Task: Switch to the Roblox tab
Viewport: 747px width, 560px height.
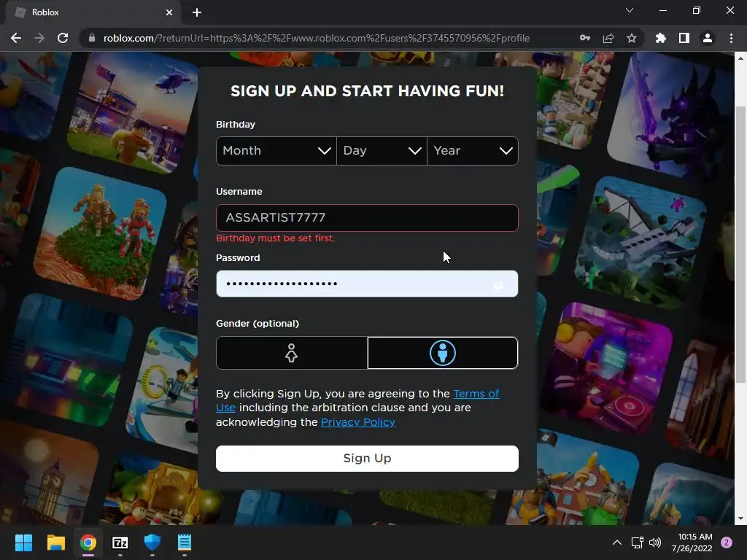Action: [93, 12]
